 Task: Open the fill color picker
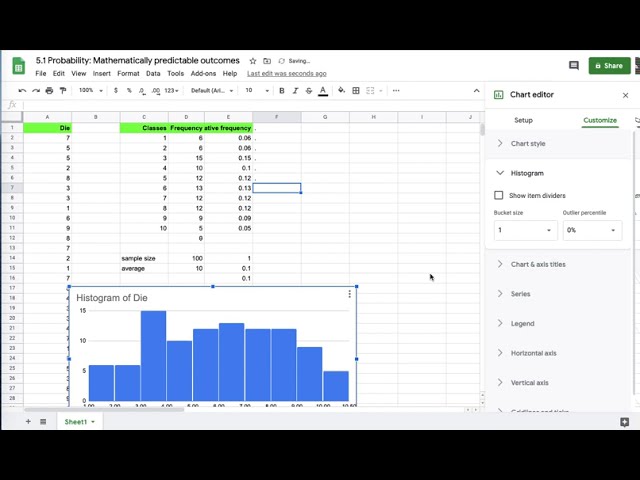(x=341, y=91)
